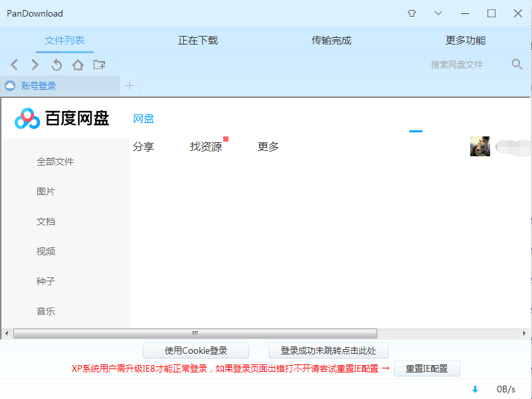The image size is (532, 399).
Task: Click the user avatar picture
Action: coord(480,146)
